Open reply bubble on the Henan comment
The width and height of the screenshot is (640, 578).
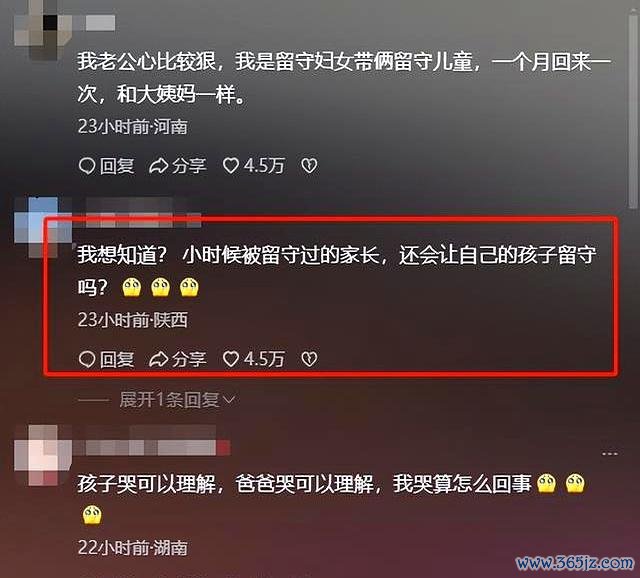[x=87, y=166]
